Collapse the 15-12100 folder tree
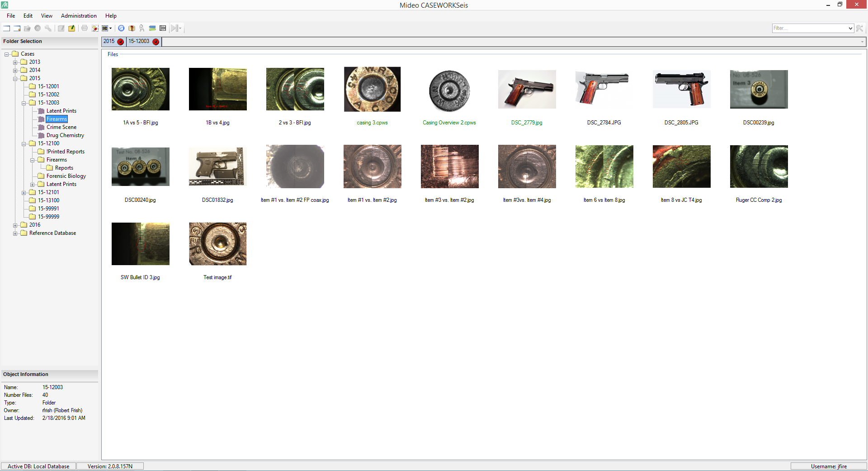Image resolution: width=868 pixels, height=471 pixels. [24, 143]
